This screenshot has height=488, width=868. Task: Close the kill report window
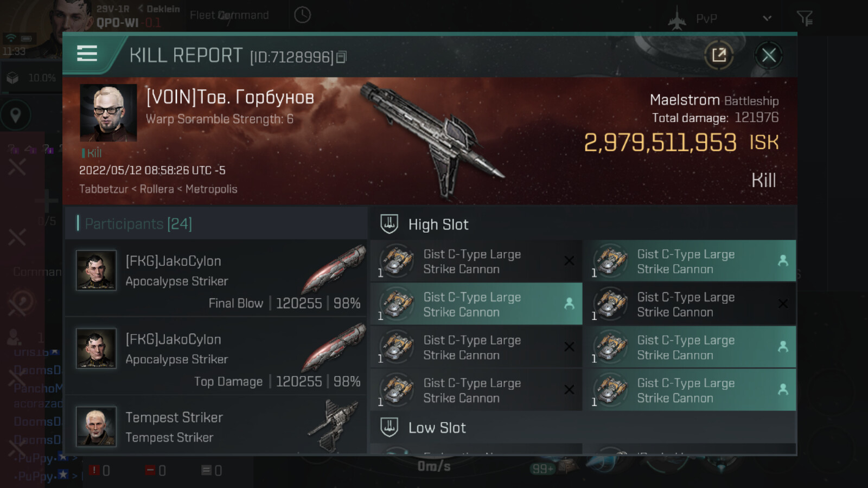pyautogui.click(x=768, y=55)
